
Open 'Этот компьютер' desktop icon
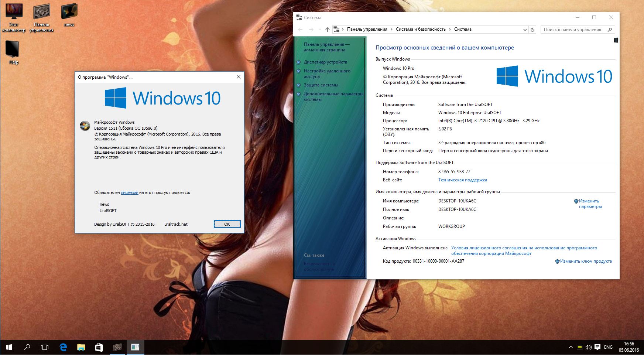pyautogui.click(x=14, y=17)
